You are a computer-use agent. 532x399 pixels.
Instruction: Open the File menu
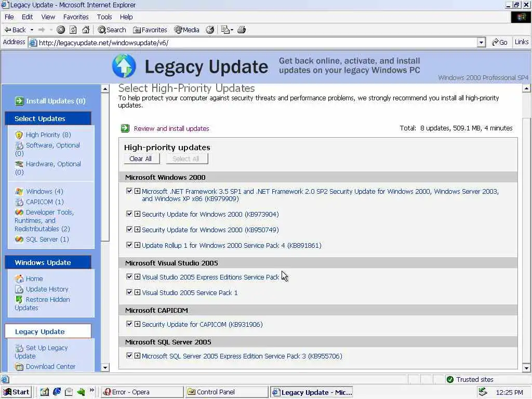[9, 17]
